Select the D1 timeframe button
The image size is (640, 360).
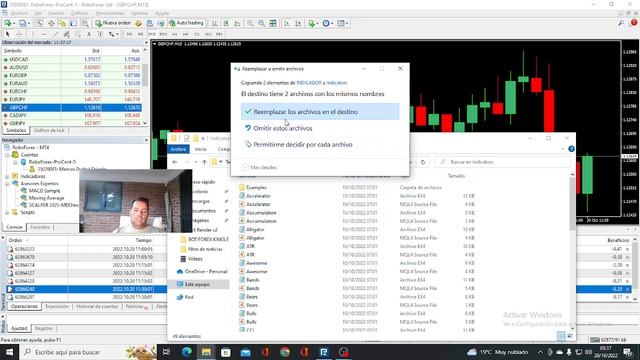pos(197,34)
